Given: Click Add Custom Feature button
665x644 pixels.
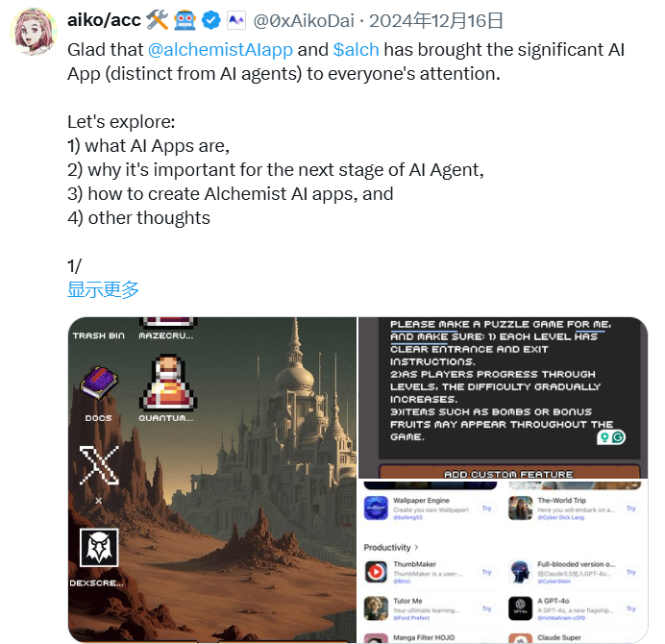Looking at the screenshot, I should click(509, 472).
